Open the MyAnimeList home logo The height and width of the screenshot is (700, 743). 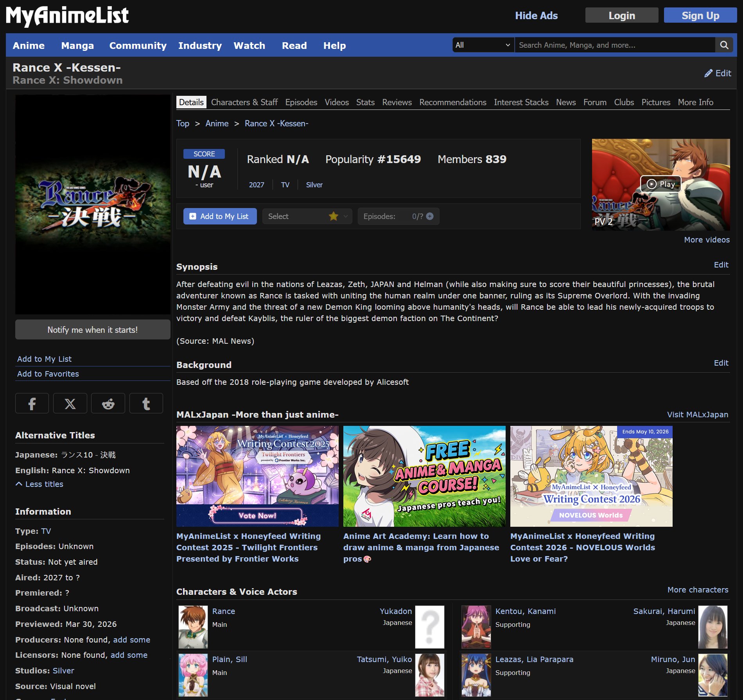[67, 16]
